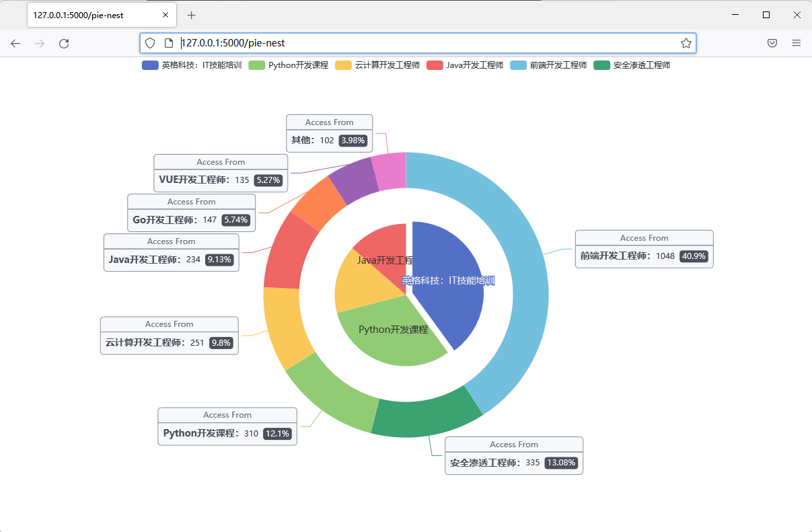Hide the 云计算开发工程师 legend series

(377, 65)
